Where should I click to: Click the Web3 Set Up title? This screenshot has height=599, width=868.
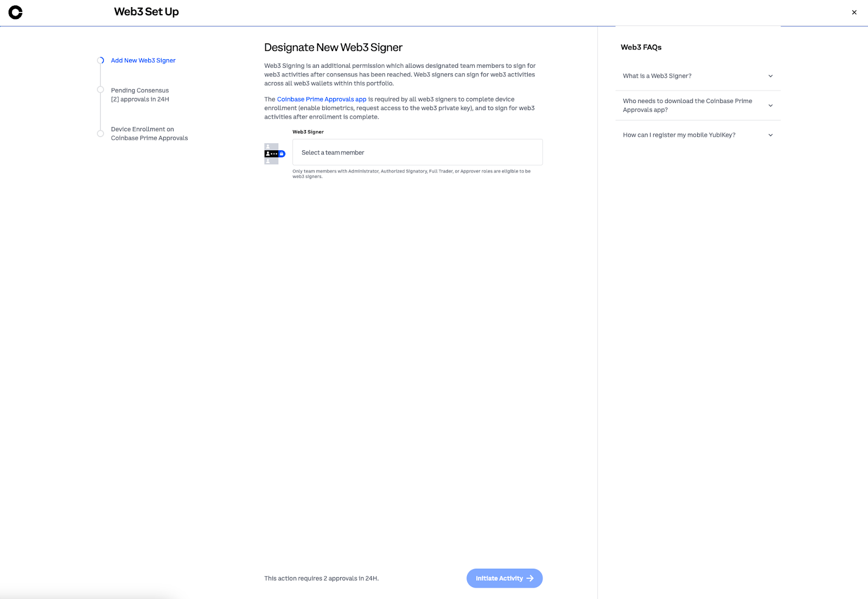146,12
